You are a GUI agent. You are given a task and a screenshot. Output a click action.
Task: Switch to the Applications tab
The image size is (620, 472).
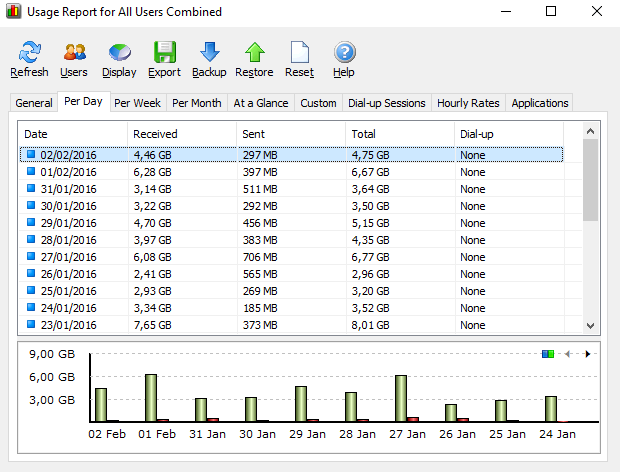click(540, 103)
